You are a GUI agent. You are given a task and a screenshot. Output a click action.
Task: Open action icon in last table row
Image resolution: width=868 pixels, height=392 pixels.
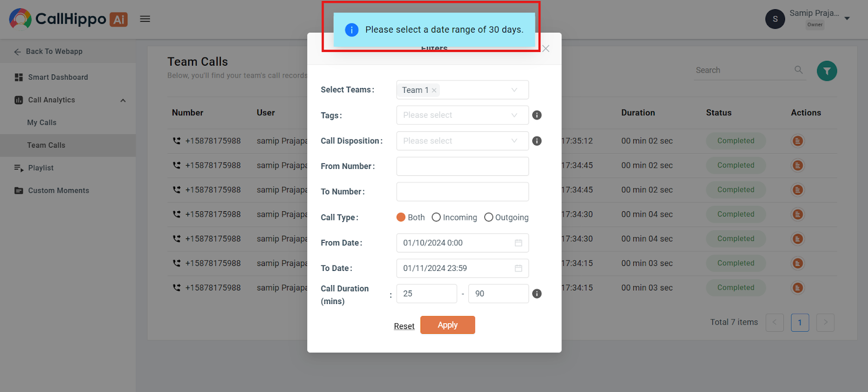[797, 288]
